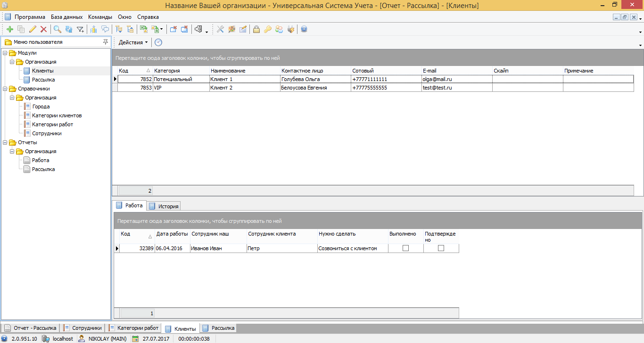Switch to the История tab
The width and height of the screenshot is (644, 343).
pos(164,206)
